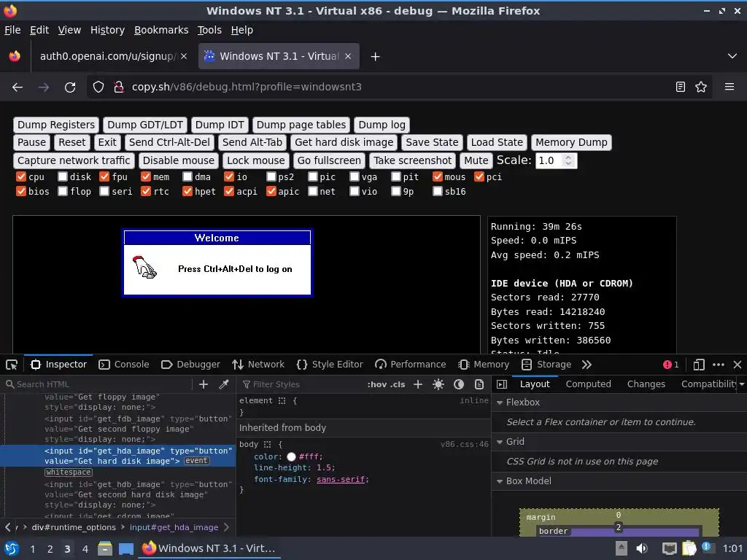The height and width of the screenshot is (560, 747).
Task: Switch to the Console tab
Action: (124, 365)
